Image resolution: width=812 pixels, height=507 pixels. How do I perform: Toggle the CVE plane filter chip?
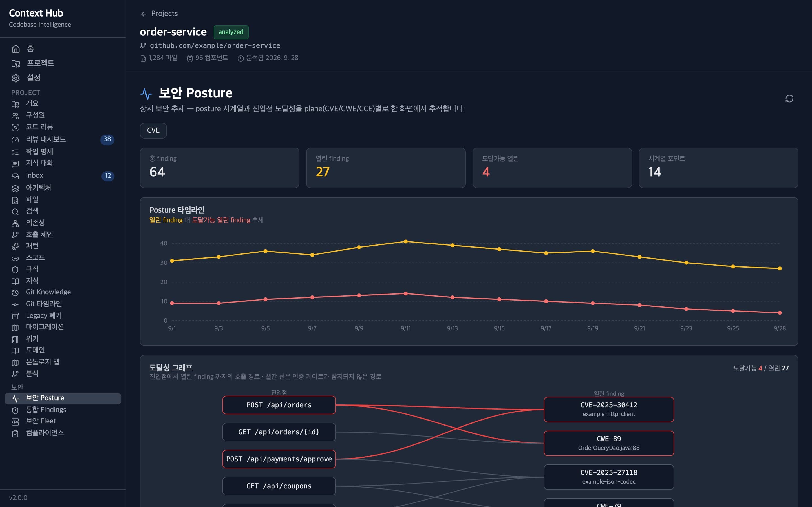tap(153, 130)
